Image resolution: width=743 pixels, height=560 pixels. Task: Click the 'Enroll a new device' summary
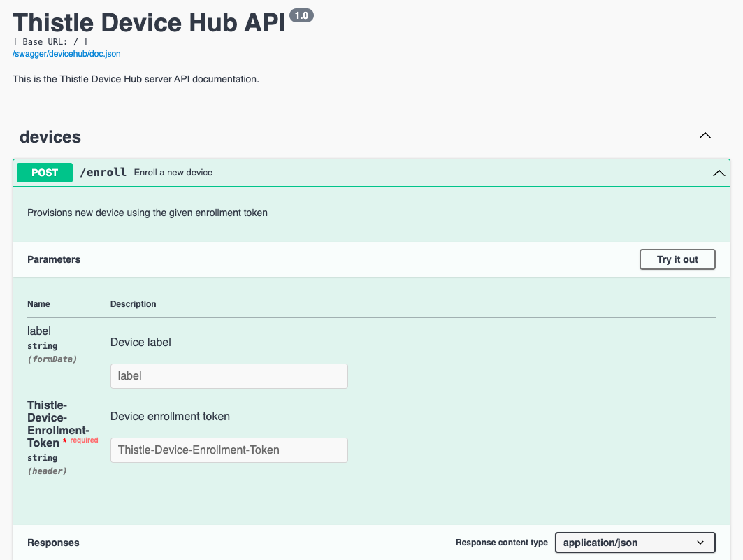coord(173,173)
